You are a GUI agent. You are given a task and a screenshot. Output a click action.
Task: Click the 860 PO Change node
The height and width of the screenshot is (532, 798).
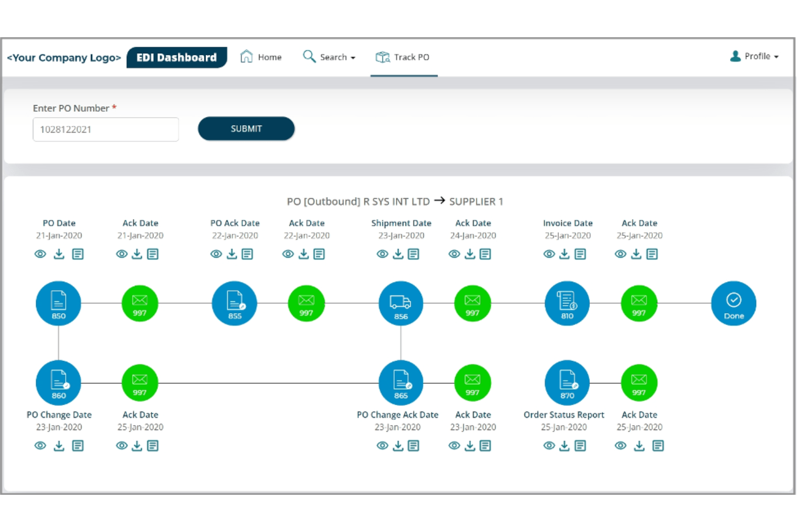click(x=58, y=383)
